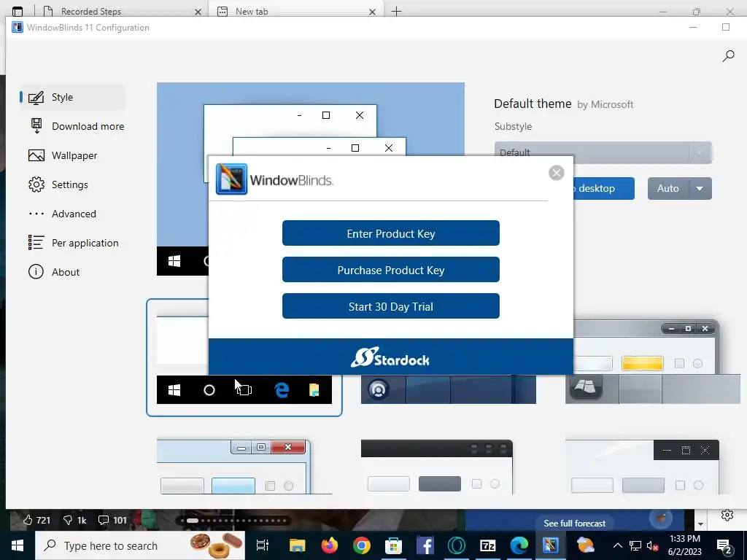Click the search magnifier in WindowBlinds
Image resolution: width=747 pixels, height=560 pixels.
coord(728,56)
